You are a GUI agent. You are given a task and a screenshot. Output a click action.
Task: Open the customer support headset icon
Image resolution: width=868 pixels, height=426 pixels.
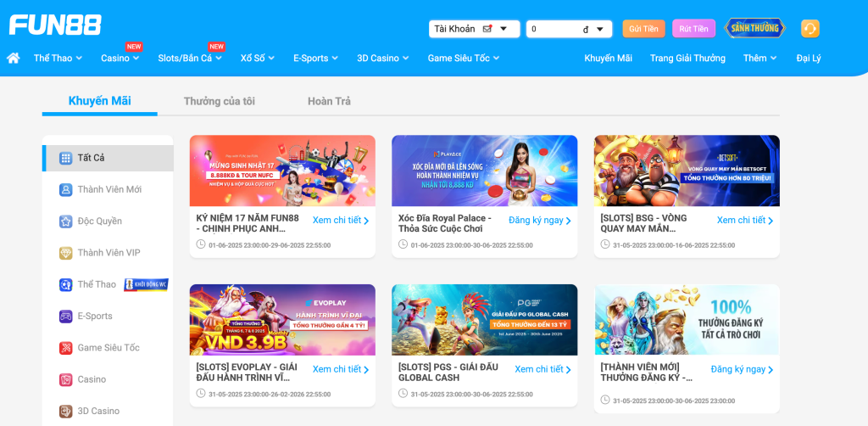point(810,29)
